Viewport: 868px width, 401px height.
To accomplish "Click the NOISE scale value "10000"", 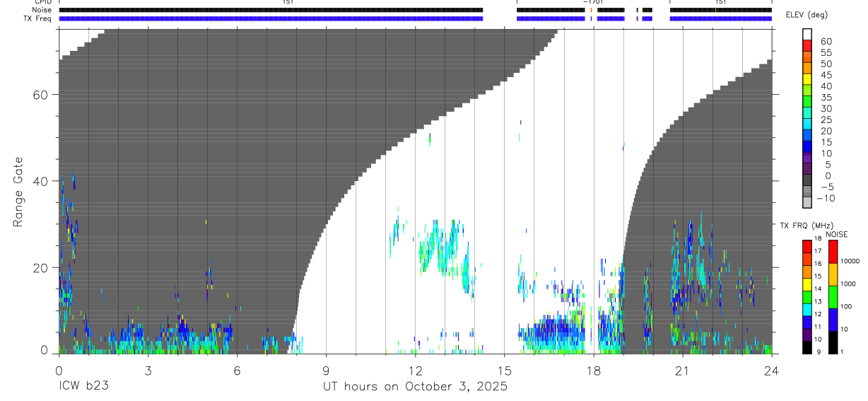I will point(851,261).
